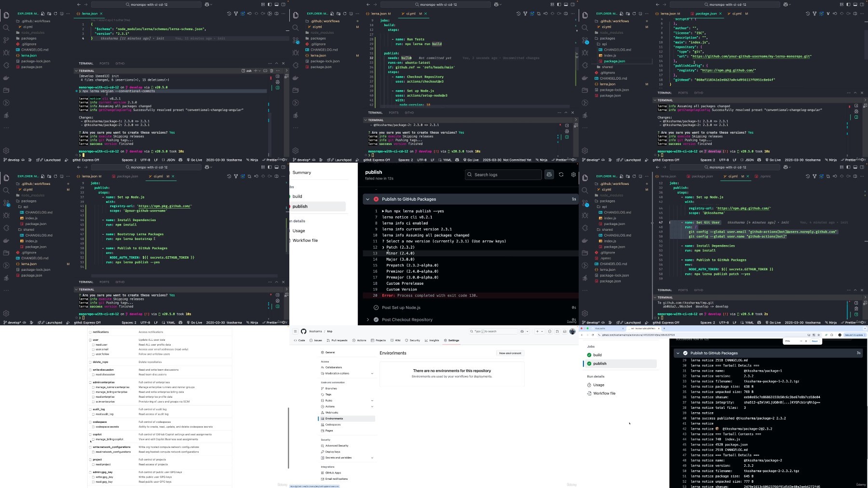Click the Copilot icon beside Search logs
This screenshot has width=868, height=488.
point(549,174)
